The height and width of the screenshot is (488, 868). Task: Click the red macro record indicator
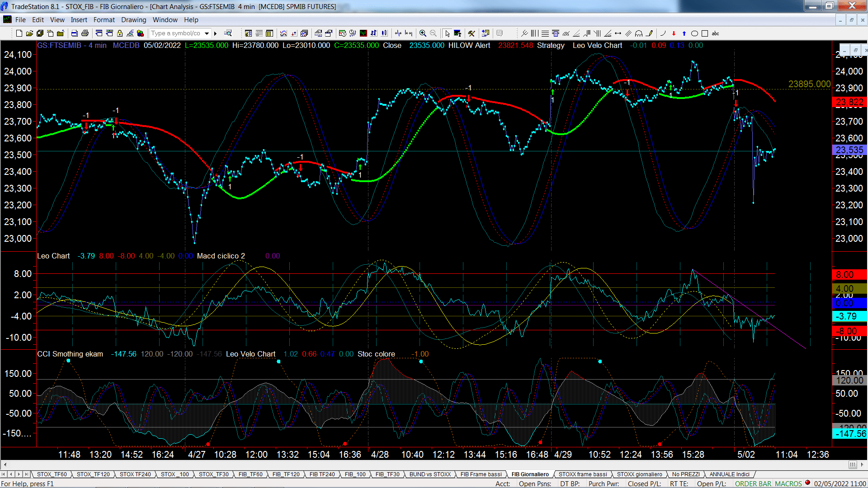click(807, 483)
